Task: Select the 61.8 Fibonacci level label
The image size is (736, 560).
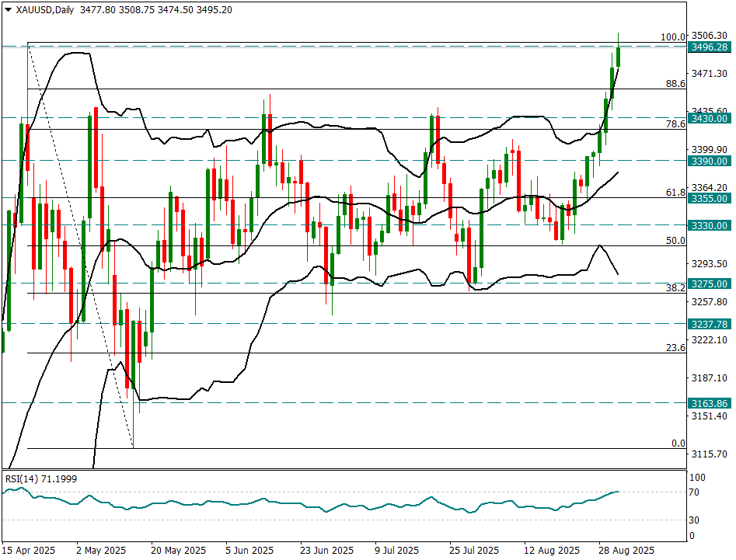Action: pyautogui.click(x=675, y=193)
